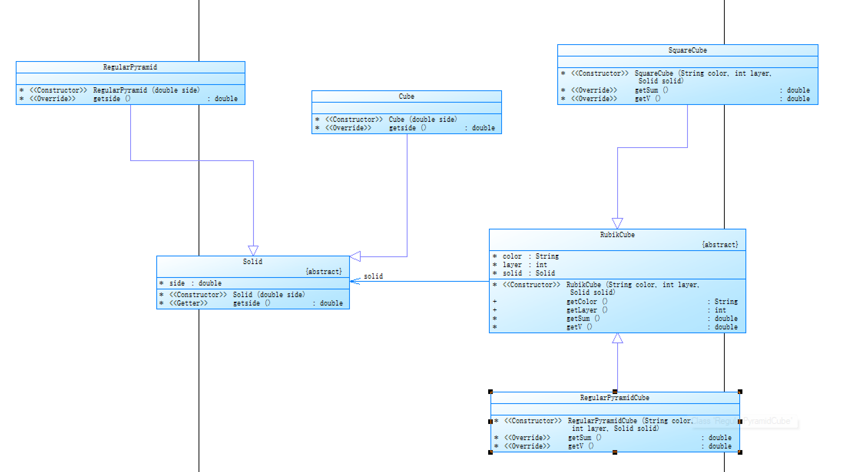Viewport: 868px width, 472px height.
Task: Click the Solid abstract class name
Action: [252, 262]
